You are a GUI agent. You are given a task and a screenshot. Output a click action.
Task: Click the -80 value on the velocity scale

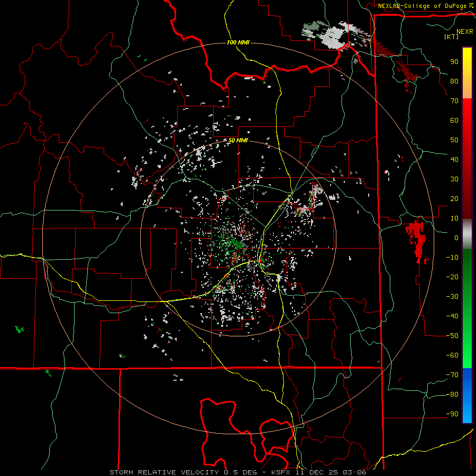click(452, 395)
